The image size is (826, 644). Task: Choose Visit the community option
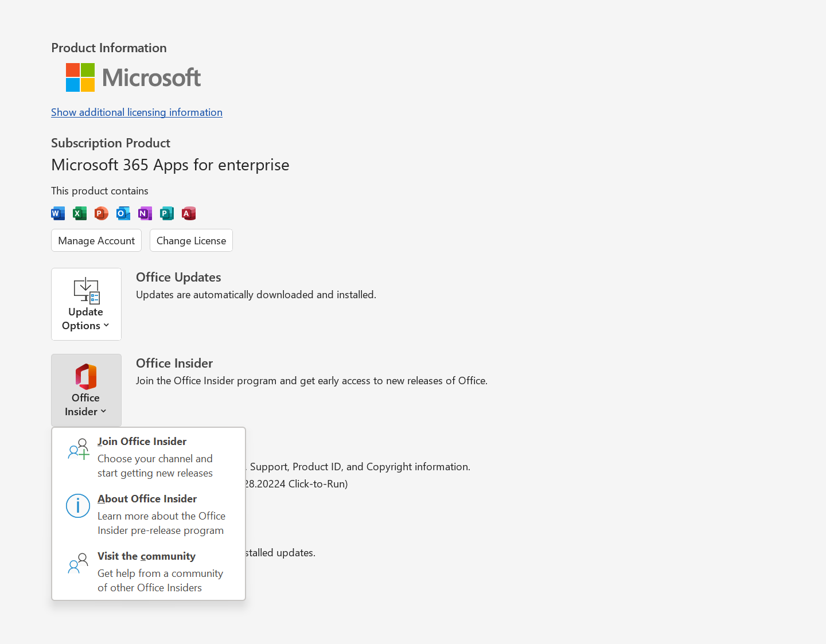146,556
